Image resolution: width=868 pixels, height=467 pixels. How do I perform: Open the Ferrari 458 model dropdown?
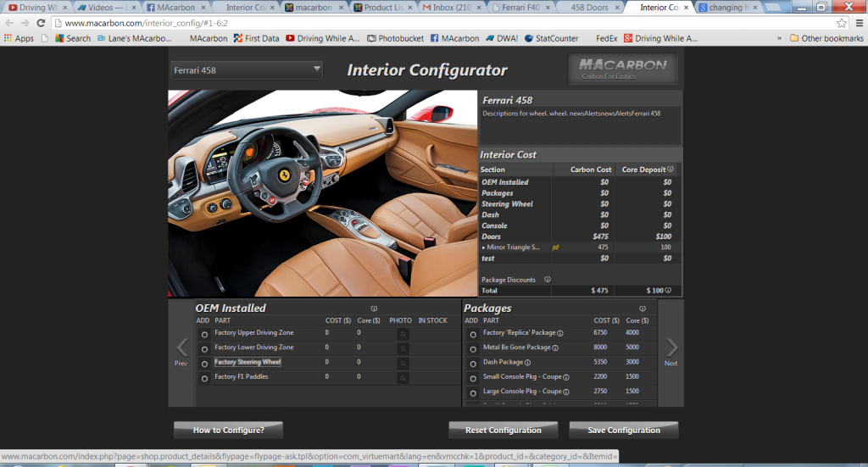tap(247, 70)
